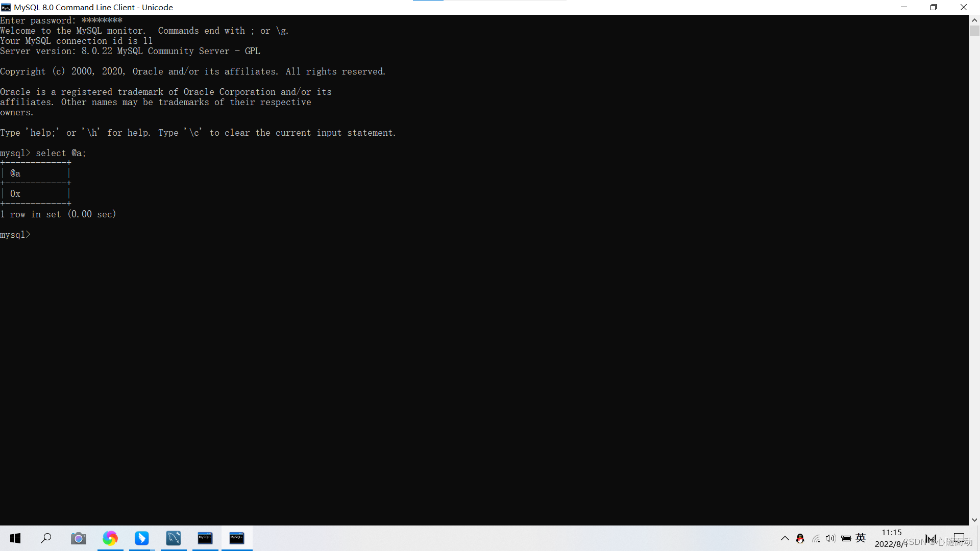Click the Windows Start menu button
The height and width of the screenshot is (551, 980).
(14, 538)
